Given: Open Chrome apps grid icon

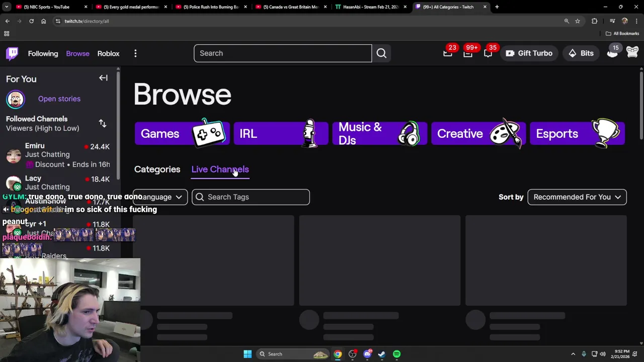Looking at the screenshot, I should (7, 34).
